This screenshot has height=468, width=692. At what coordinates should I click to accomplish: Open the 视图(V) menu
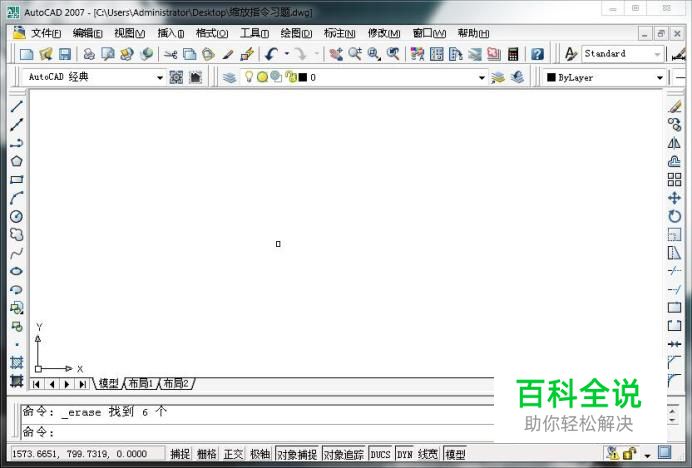[x=129, y=33]
